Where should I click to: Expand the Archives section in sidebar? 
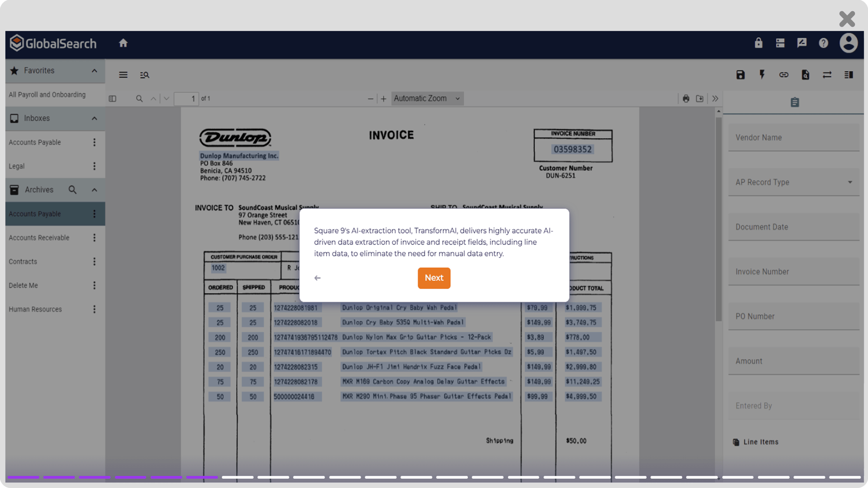click(x=94, y=190)
